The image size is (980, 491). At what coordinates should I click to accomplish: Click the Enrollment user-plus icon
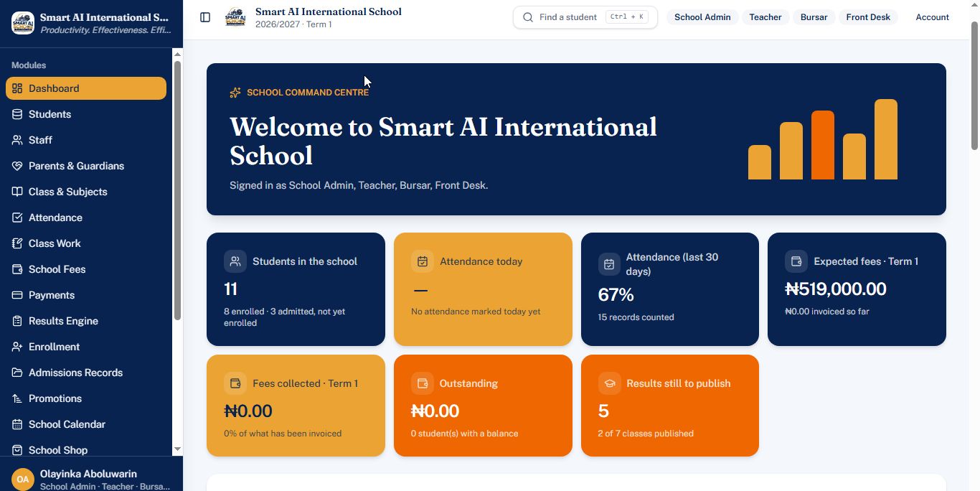[17, 347]
